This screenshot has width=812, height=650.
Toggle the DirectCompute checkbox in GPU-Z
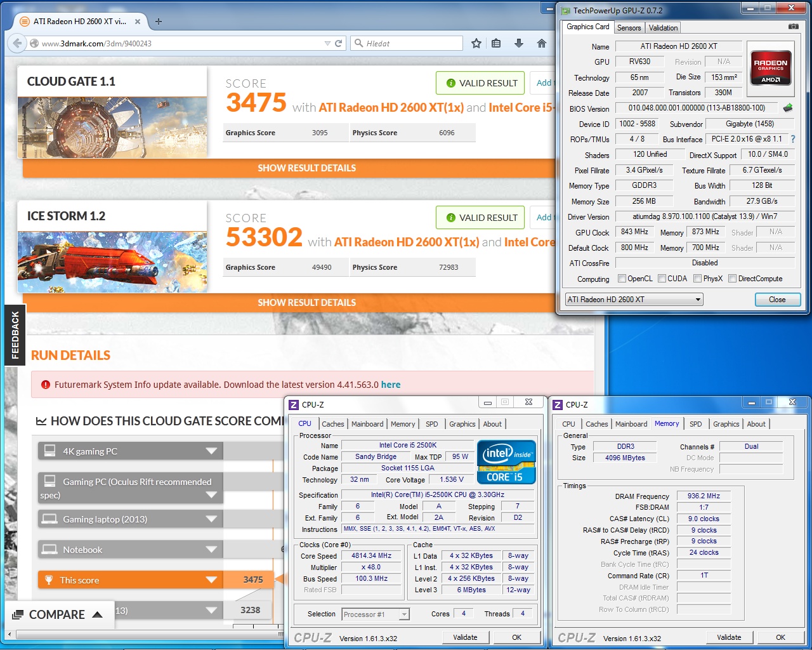[732, 278]
